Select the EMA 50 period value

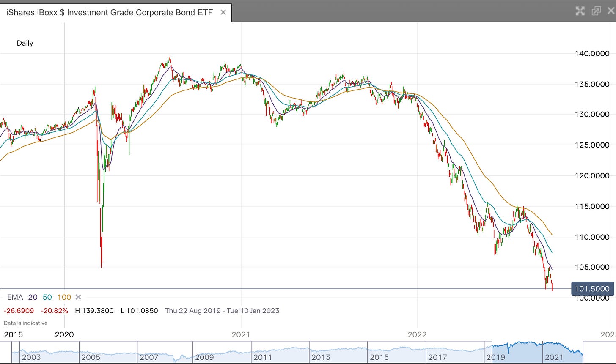pos(47,297)
